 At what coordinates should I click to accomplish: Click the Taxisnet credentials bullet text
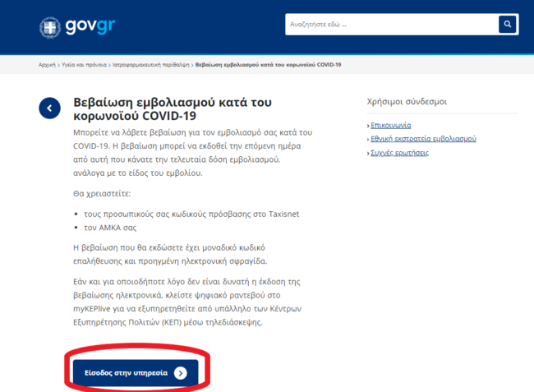[191, 214]
